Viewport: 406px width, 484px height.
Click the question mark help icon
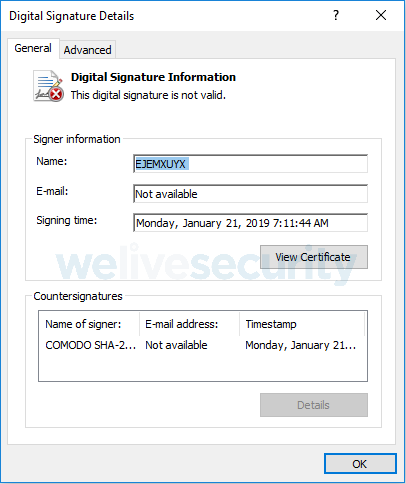tap(336, 15)
